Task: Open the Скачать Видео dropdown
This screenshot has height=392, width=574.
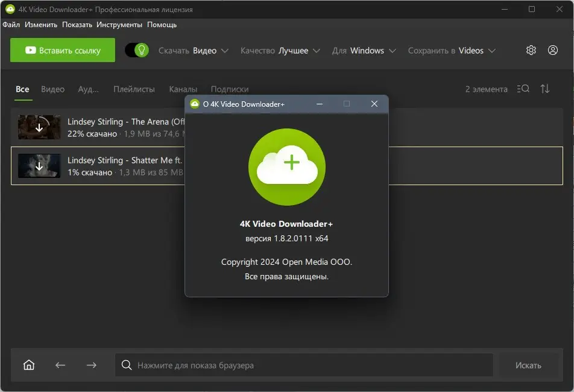Action: 194,51
